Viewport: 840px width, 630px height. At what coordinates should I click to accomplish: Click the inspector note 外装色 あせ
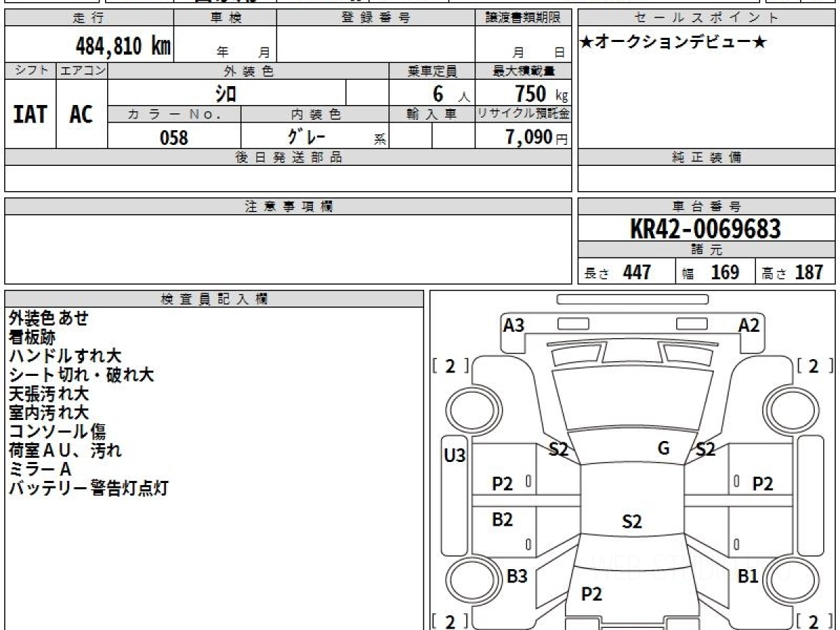pos(49,318)
